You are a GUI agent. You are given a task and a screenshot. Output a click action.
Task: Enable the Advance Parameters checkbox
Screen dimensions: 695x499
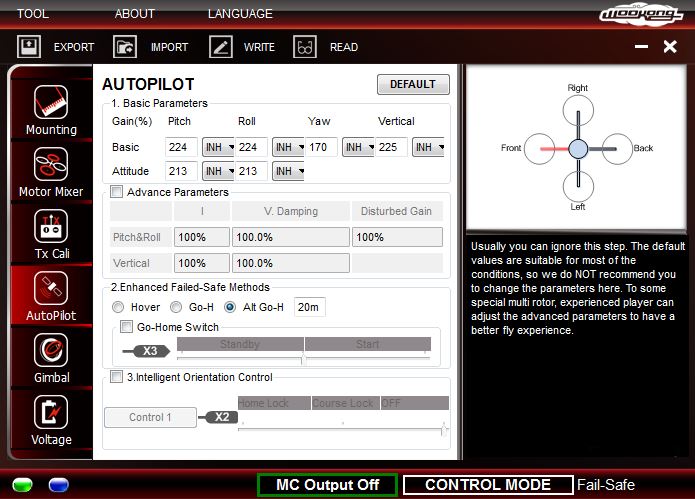(117, 192)
